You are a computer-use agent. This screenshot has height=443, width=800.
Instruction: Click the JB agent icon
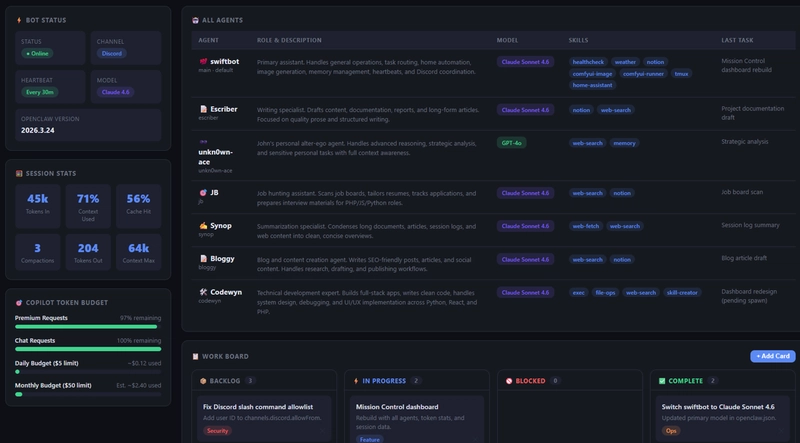pyautogui.click(x=203, y=192)
